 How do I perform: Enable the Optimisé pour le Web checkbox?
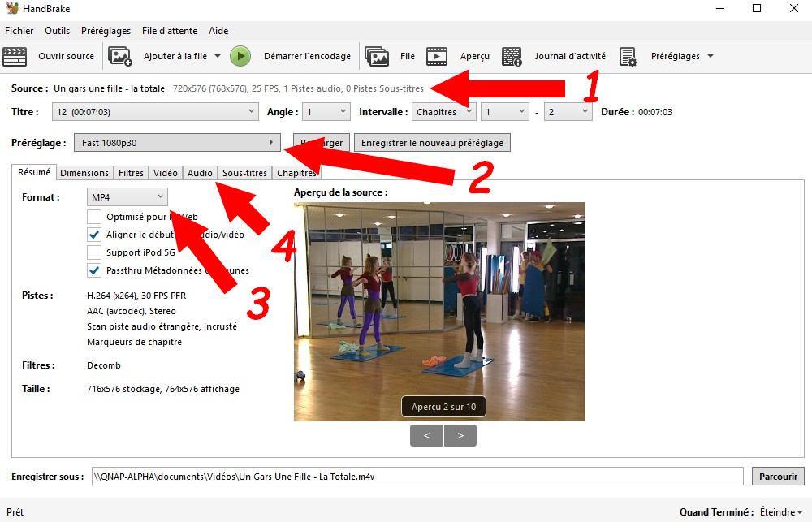click(94, 217)
